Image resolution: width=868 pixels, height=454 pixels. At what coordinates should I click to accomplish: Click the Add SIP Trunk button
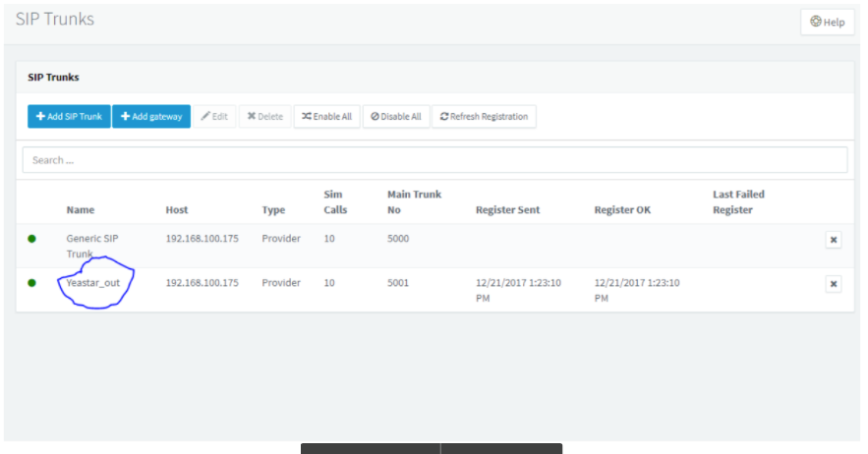69,116
